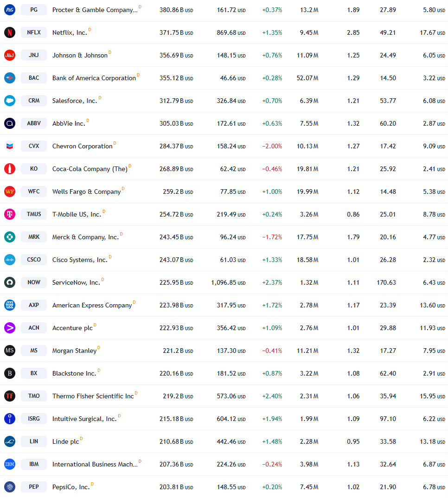448x498 pixels.
Task: Open the NFLX ticker symbol
Action: coord(34,32)
